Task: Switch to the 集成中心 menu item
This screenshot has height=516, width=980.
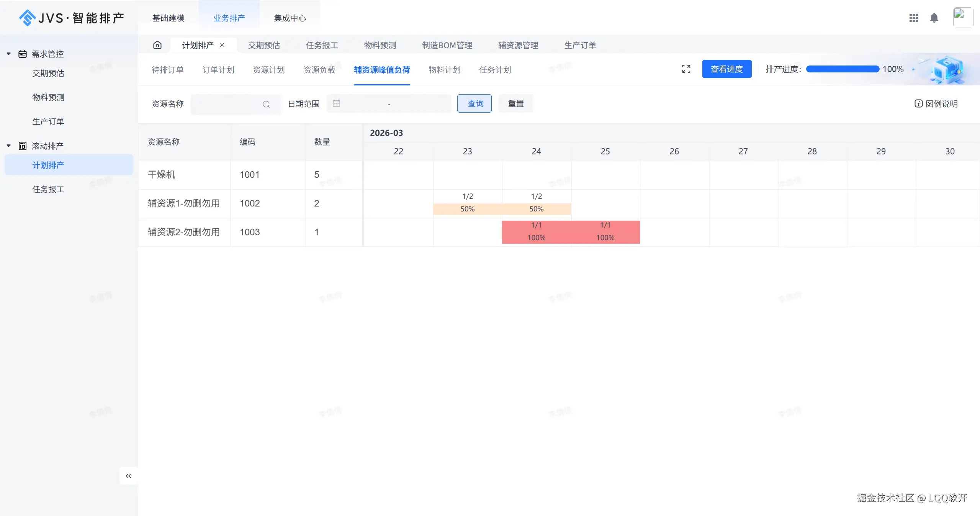Action: (x=290, y=18)
